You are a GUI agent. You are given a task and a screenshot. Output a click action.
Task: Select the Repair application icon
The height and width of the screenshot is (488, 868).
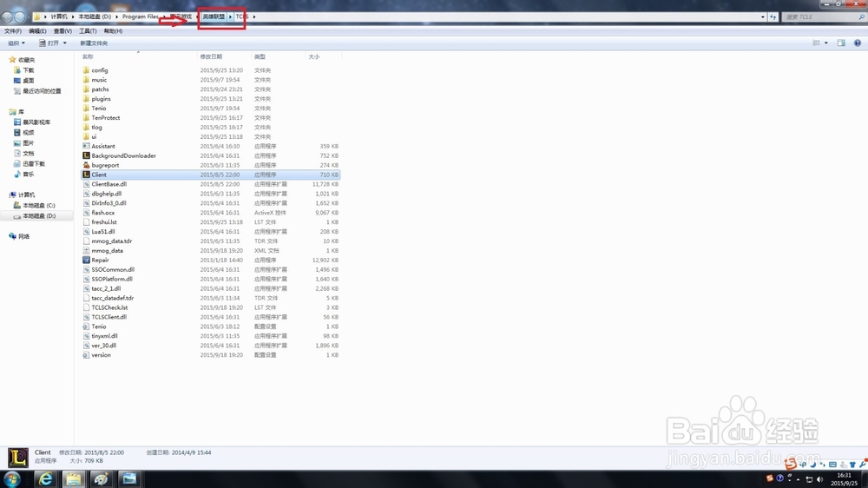click(86, 260)
